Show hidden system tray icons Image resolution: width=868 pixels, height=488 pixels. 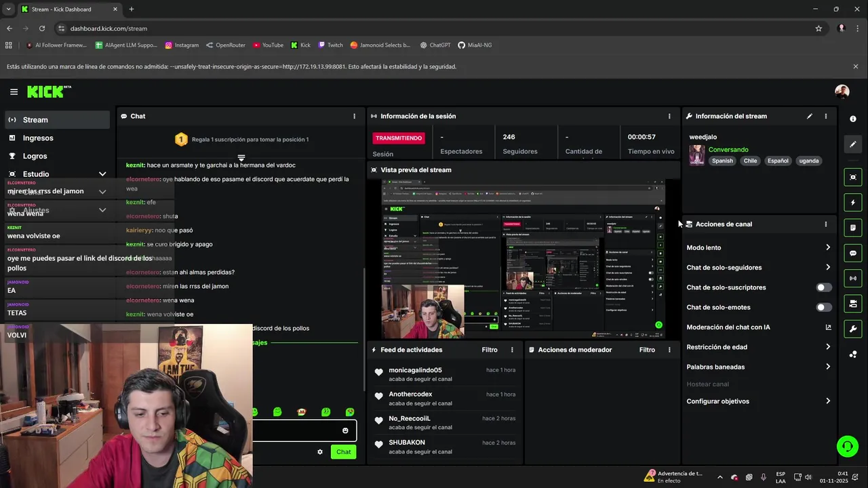coord(719,477)
